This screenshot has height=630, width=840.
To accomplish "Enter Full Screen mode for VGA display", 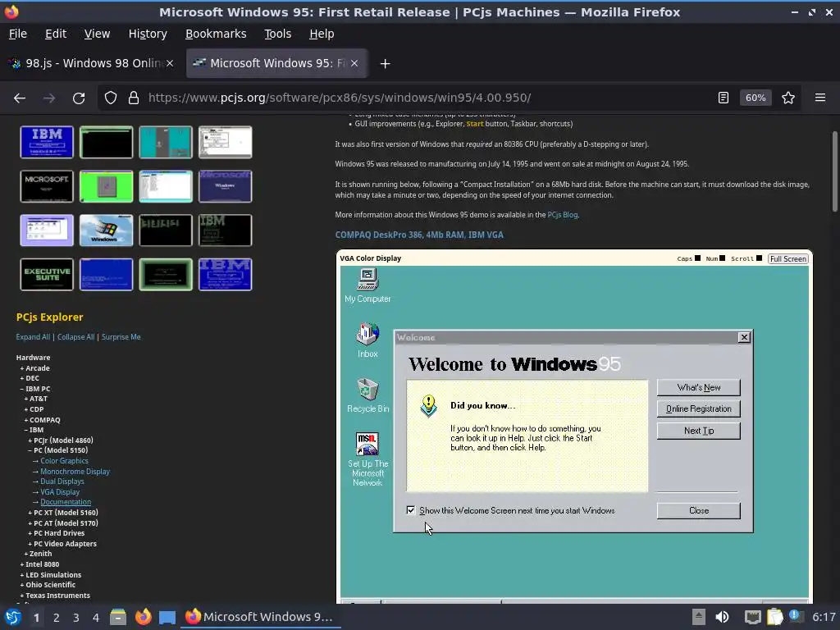I will [788, 258].
